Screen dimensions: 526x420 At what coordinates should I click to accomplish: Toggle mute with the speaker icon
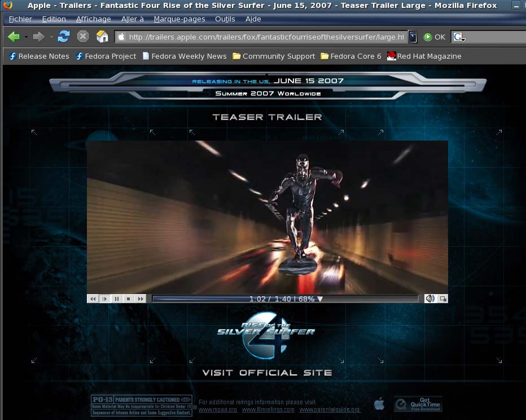pos(429,299)
